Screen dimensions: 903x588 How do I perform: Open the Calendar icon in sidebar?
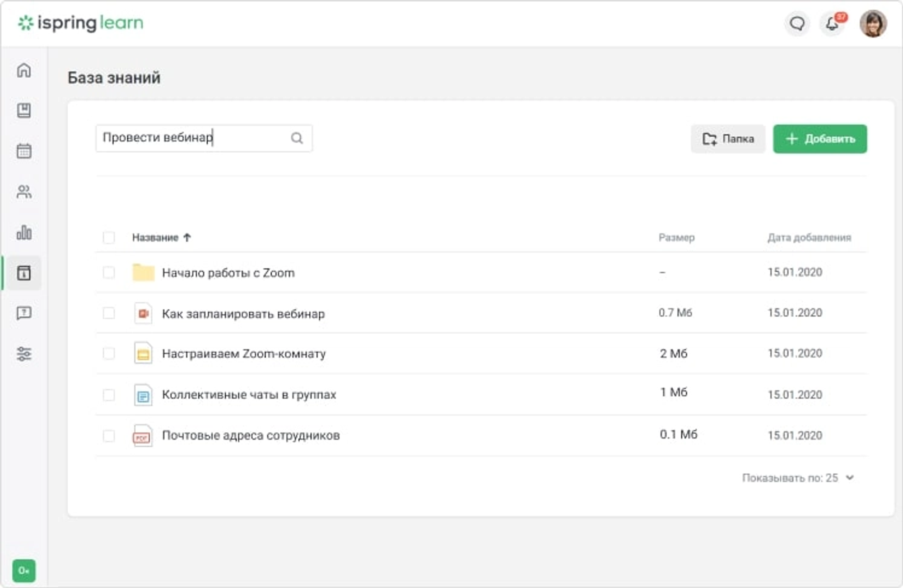coord(24,151)
